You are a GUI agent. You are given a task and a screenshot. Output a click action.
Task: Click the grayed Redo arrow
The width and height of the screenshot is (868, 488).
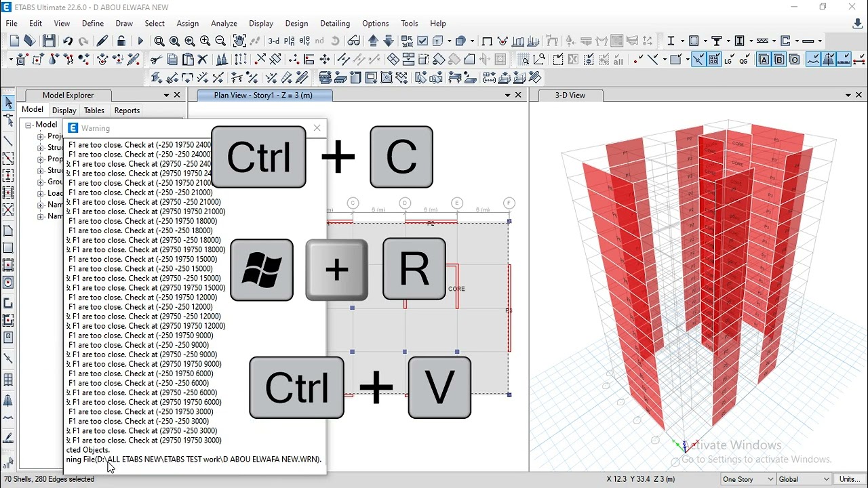coord(83,41)
